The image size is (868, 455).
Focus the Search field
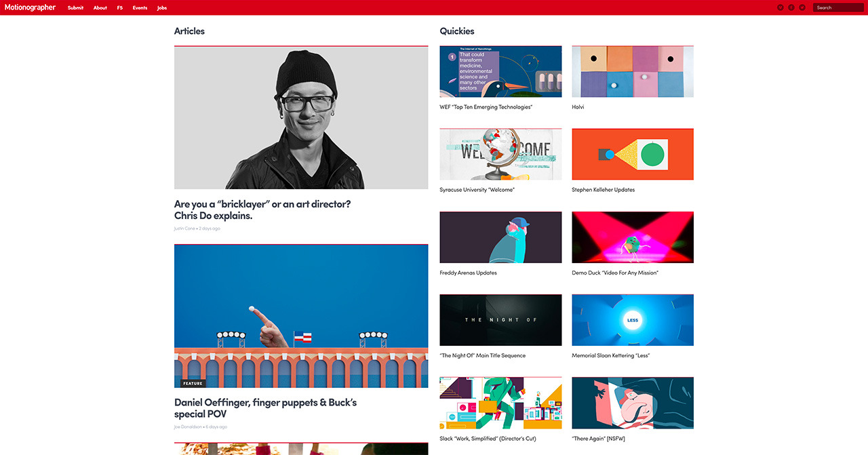[x=839, y=7]
